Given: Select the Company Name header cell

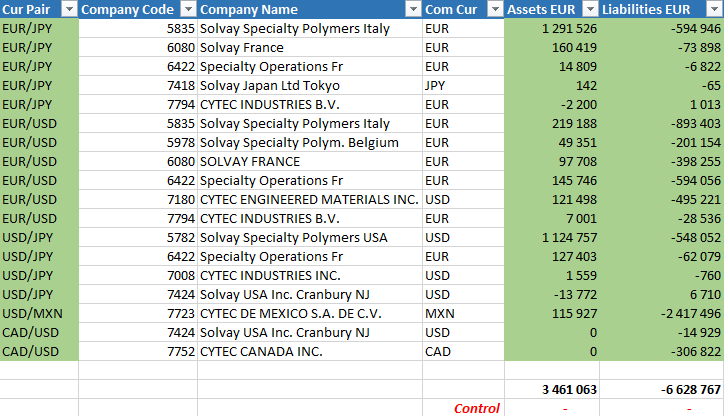Looking at the screenshot, I should [x=310, y=9].
